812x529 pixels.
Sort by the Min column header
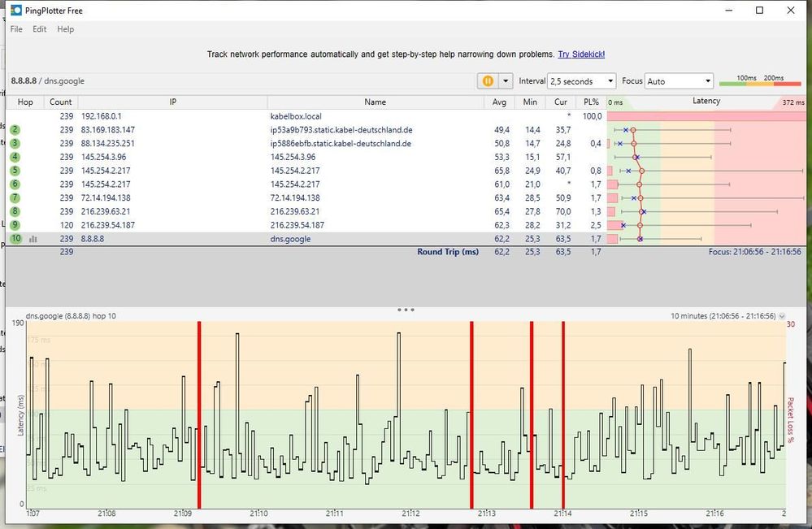[530, 102]
